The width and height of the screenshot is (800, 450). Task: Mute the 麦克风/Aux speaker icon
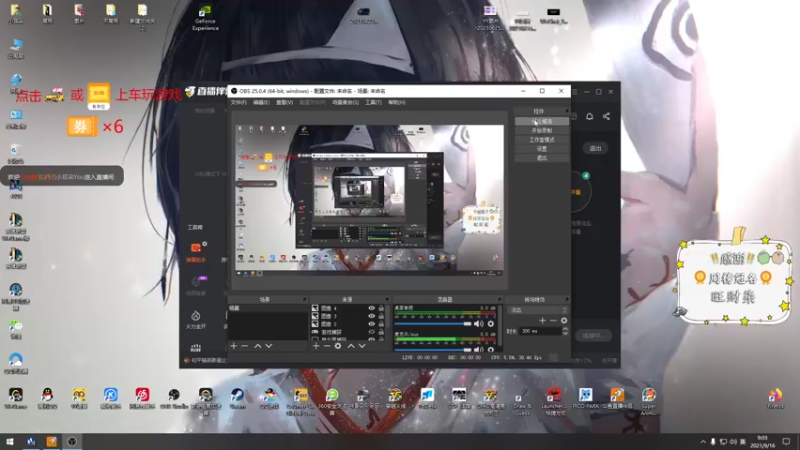tap(479, 349)
